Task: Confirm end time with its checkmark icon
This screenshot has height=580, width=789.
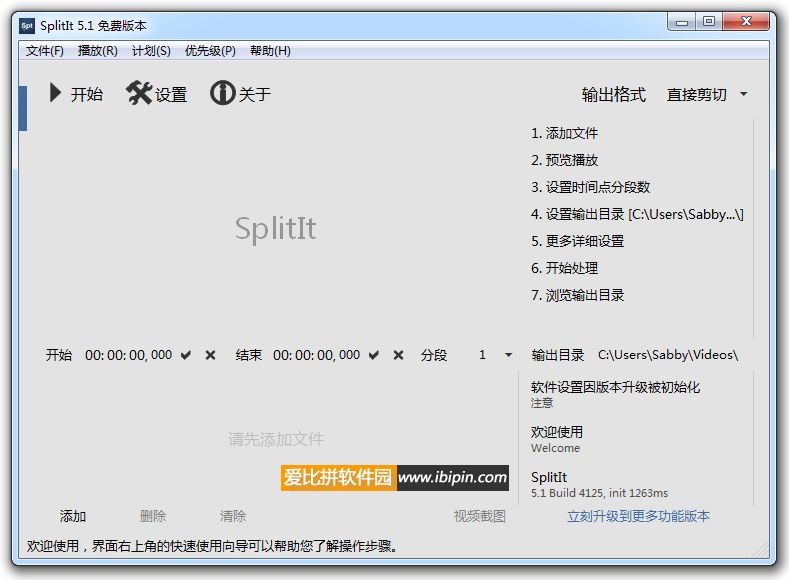Action: coord(373,355)
